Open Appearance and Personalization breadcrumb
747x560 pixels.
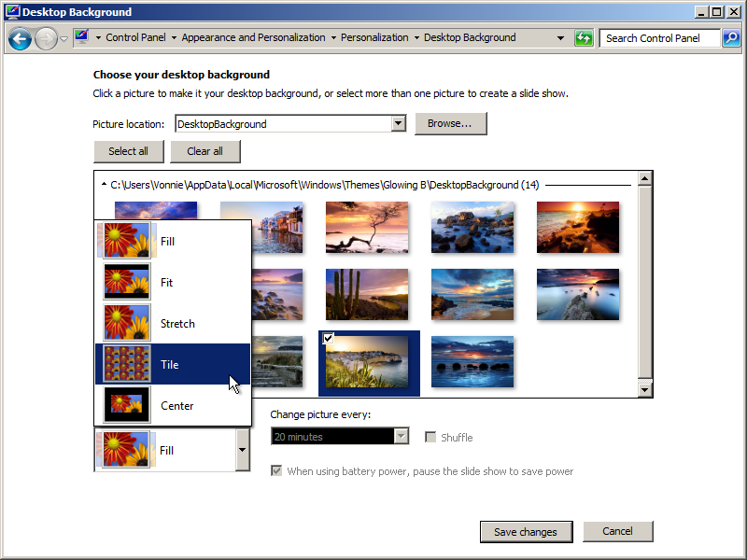[x=253, y=37]
